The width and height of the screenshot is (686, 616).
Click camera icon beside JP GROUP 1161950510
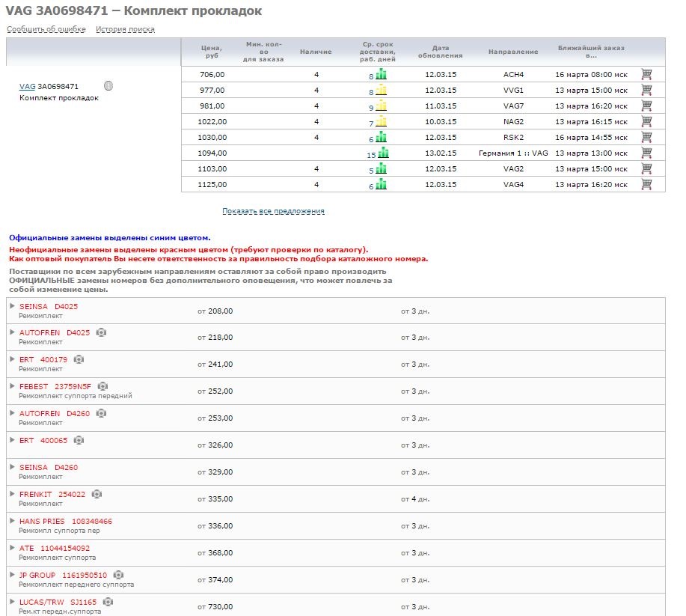(x=118, y=575)
